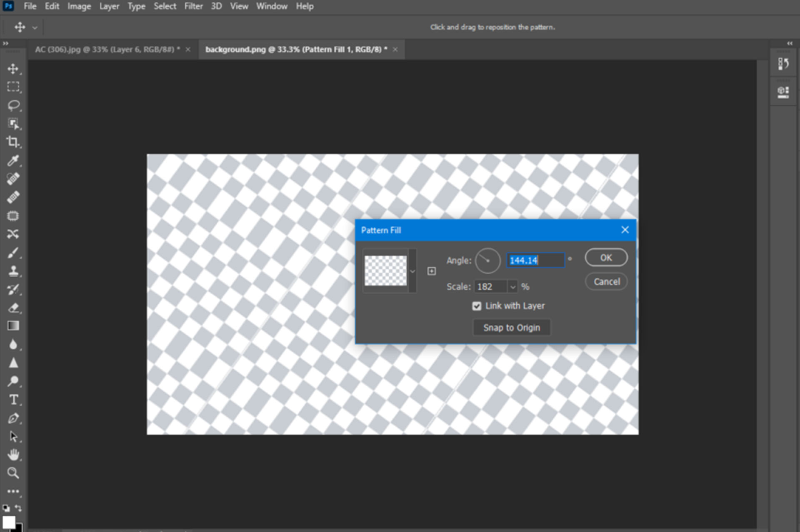
Task: Click the new pattern preset button
Action: click(432, 271)
